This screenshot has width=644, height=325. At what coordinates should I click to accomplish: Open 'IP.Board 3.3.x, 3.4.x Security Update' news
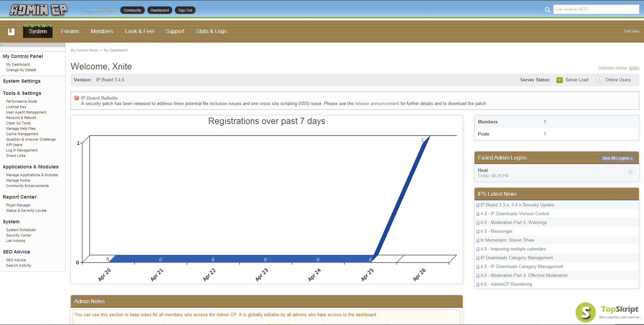[x=517, y=205]
